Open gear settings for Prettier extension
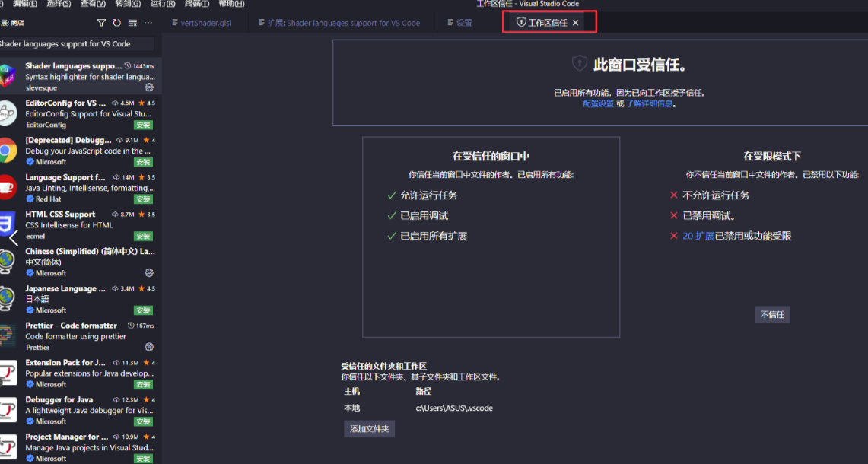Screen dimensions: 868x464 click(x=149, y=347)
